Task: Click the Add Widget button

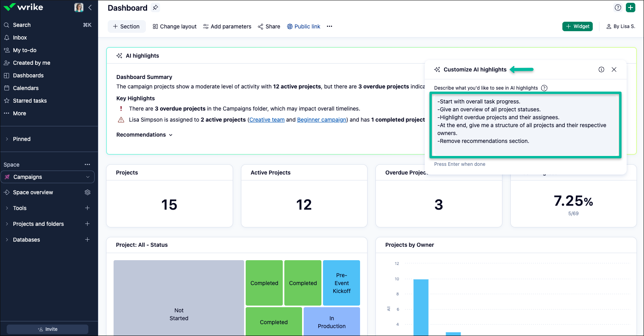Action: tap(577, 26)
